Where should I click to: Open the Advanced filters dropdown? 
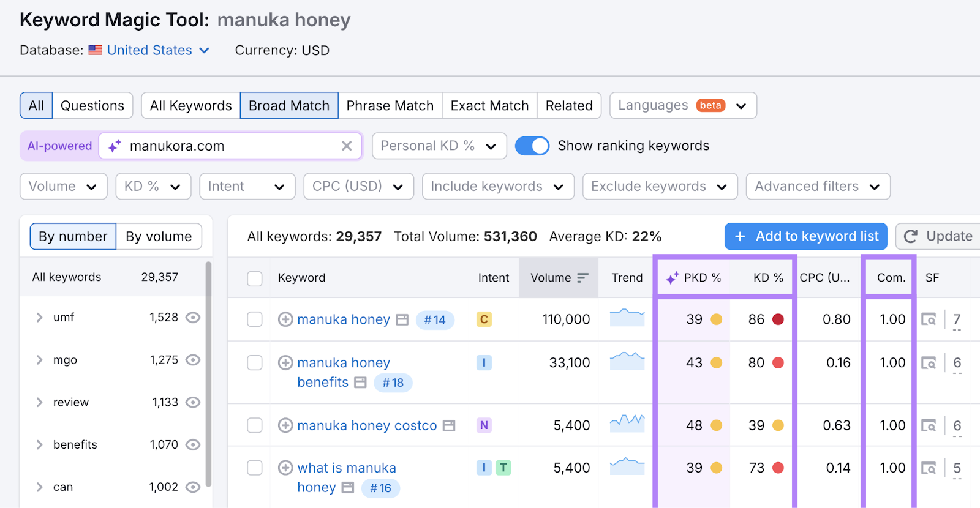coord(818,186)
